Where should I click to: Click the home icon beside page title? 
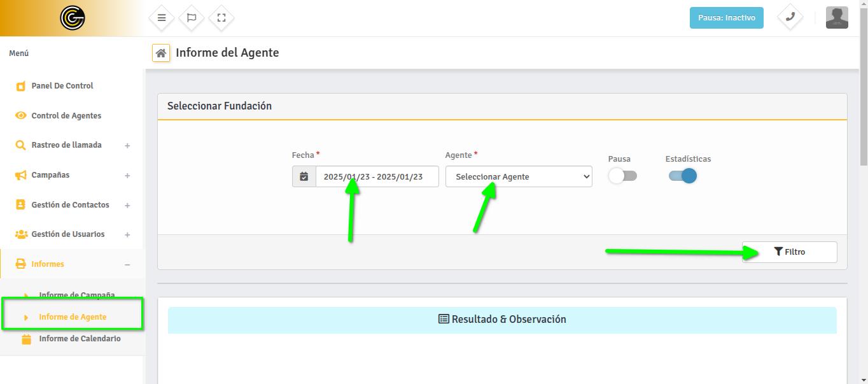click(x=161, y=53)
